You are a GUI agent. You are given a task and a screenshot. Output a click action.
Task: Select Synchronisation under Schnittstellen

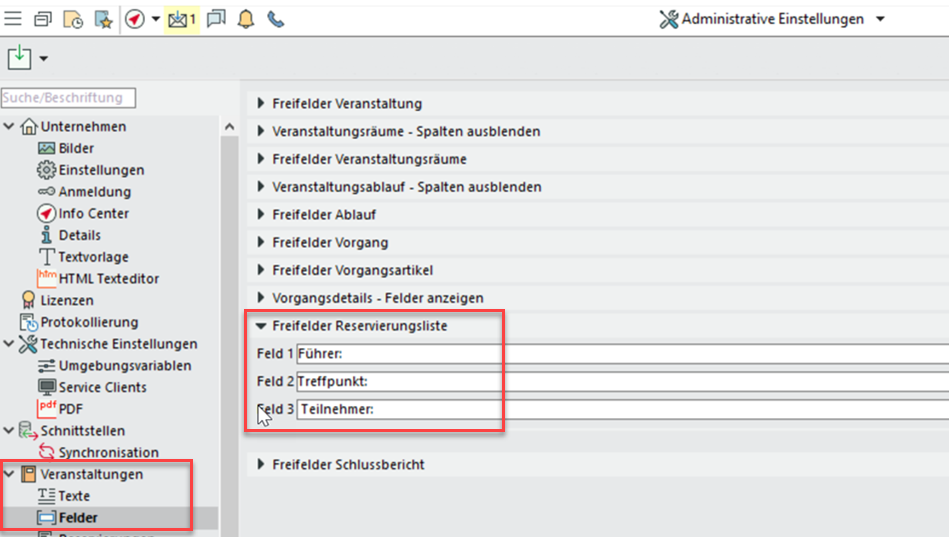[108, 452]
